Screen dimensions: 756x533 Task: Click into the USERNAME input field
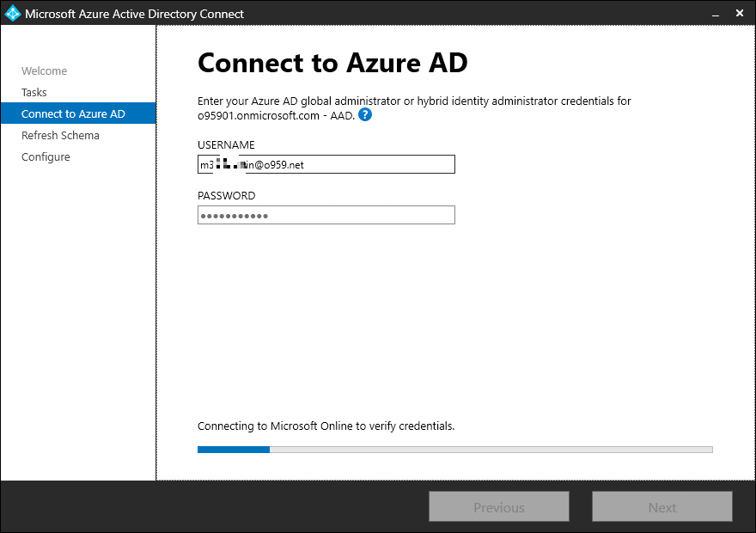pyautogui.click(x=326, y=164)
